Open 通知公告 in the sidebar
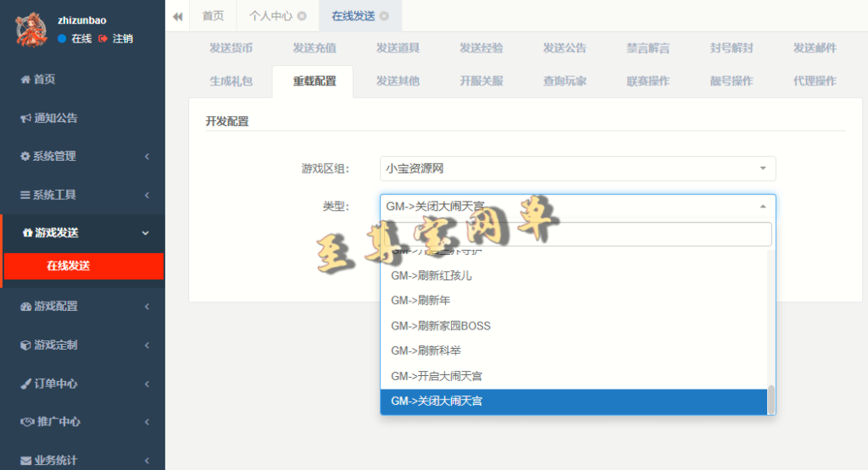This screenshot has width=868, height=470. pyautogui.click(x=55, y=118)
